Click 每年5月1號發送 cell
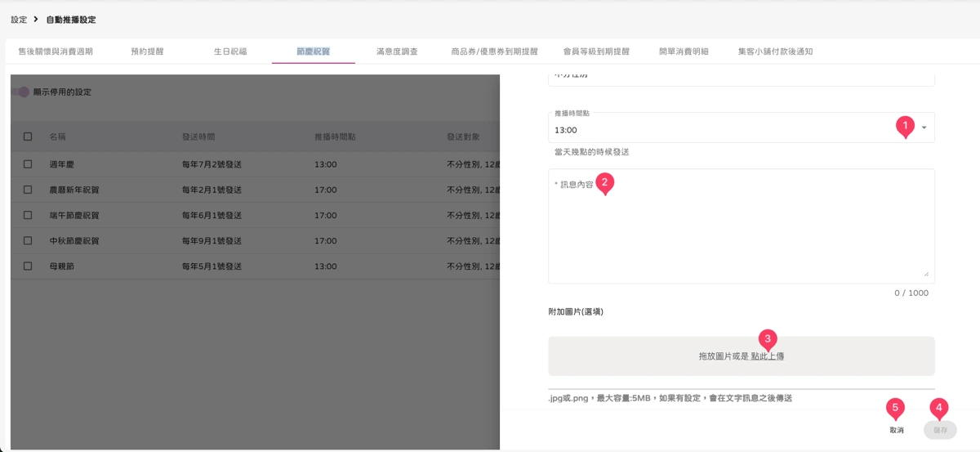Image resolution: width=980 pixels, height=452 pixels. coord(212,266)
